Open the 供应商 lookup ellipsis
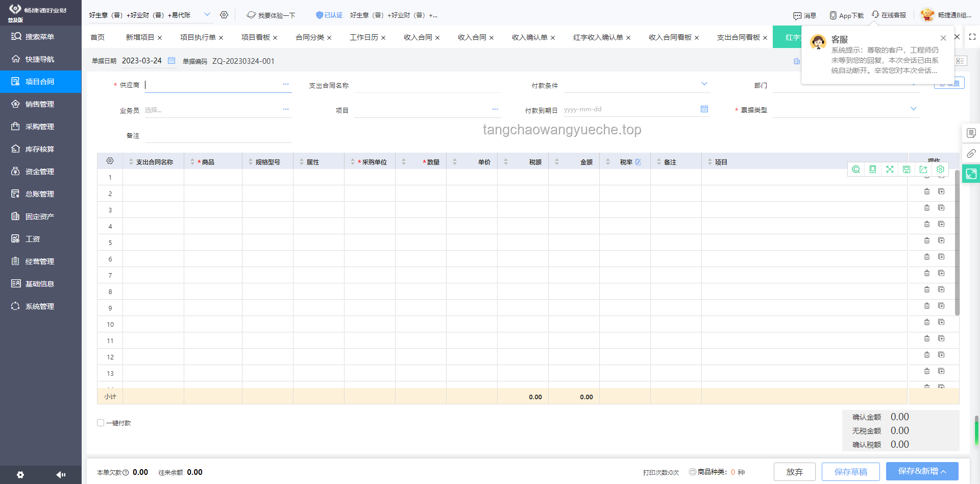This screenshot has height=484, width=980. pos(286,84)
